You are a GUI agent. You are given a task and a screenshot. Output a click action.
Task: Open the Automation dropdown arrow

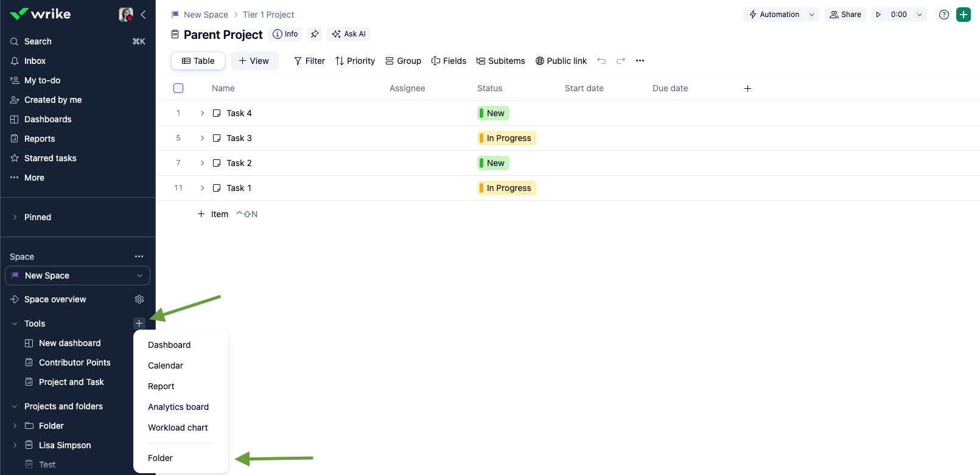(x=811, y=15)
